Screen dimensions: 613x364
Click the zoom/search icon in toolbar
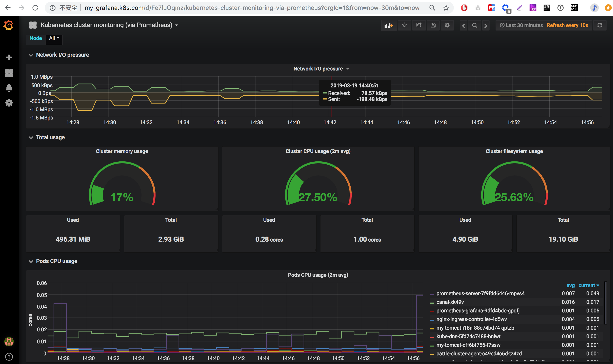(475, 25)
